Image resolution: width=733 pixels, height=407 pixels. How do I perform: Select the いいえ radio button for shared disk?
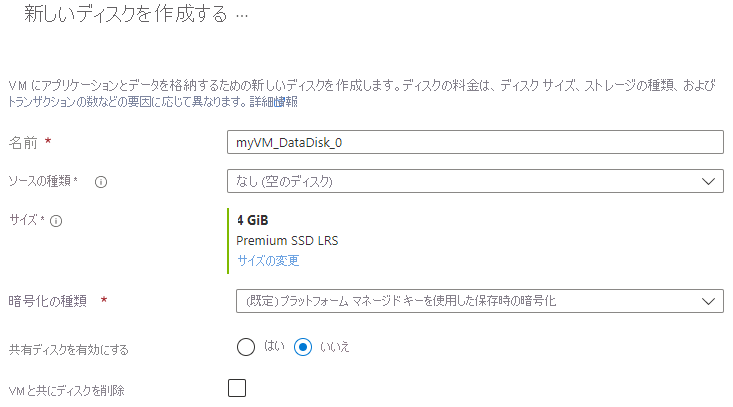tap(306, 347)
